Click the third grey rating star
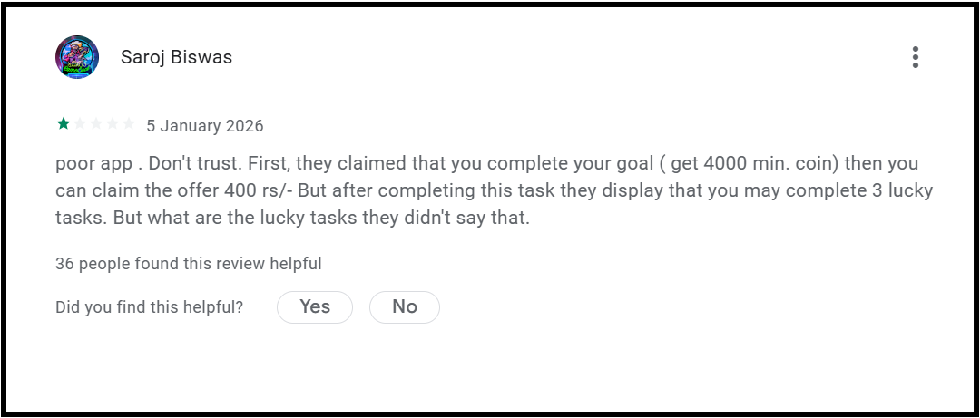The width and height of the screenshot is (980, 418). [96, 124]
